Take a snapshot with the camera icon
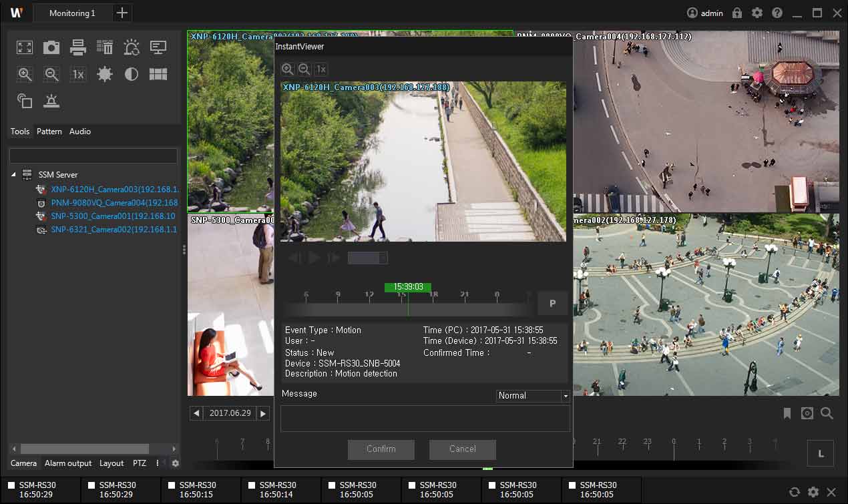 pyautogui.click(x=51, y=47)
